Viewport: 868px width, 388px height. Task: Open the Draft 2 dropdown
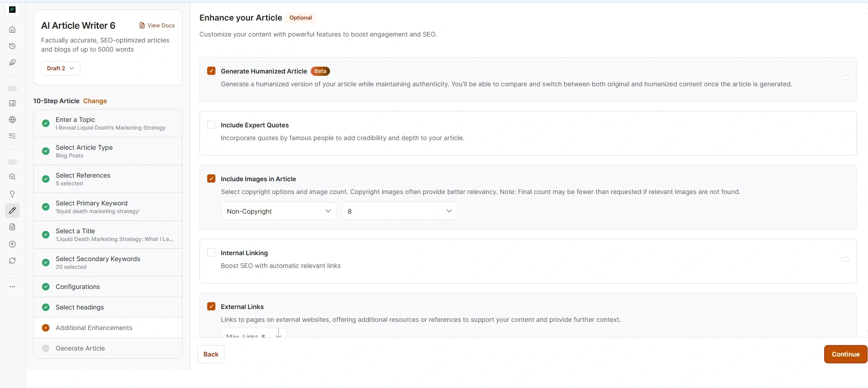click(x=61, y=68)
